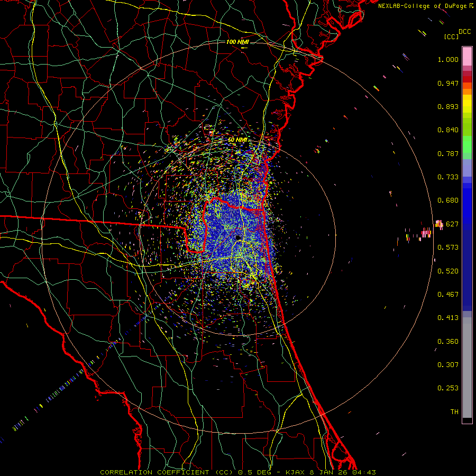Click the DCC label above the color scale
This screenshot has width=476, height=476.
tap(464, 32)
